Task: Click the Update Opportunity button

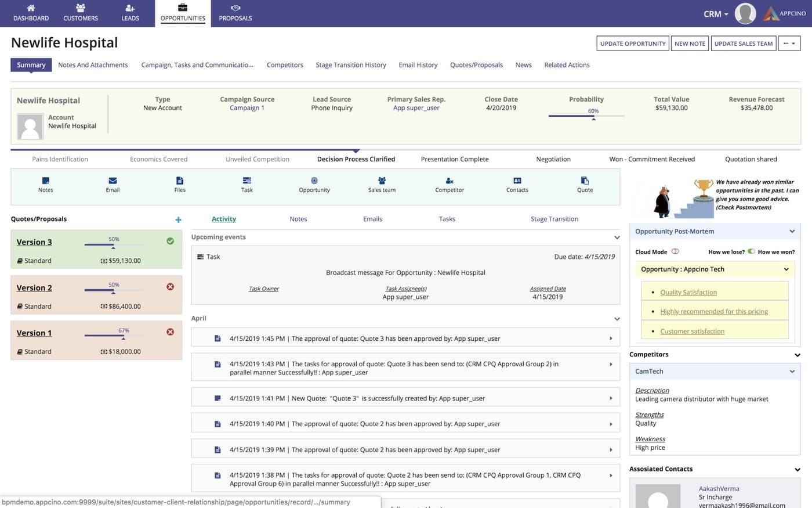Action: (x=632, y=44)
